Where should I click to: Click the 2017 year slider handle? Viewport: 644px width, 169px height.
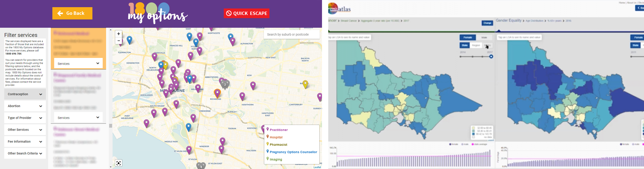point(491,57)
